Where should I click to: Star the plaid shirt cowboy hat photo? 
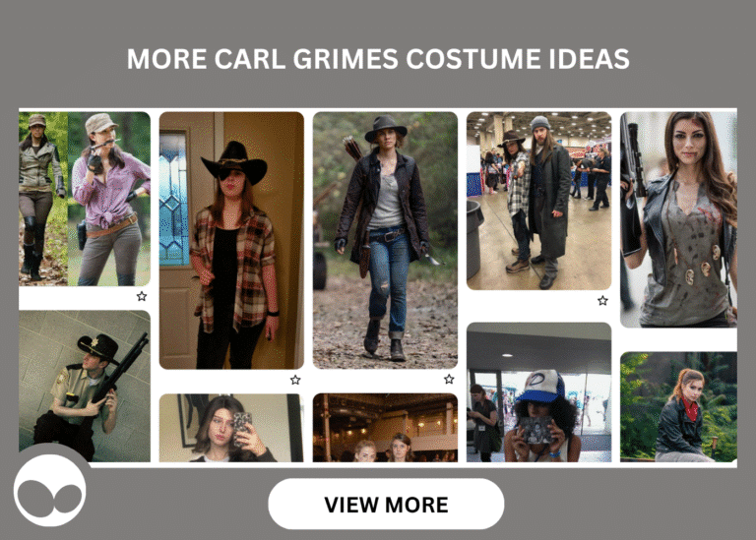click(x=295, y=380)
